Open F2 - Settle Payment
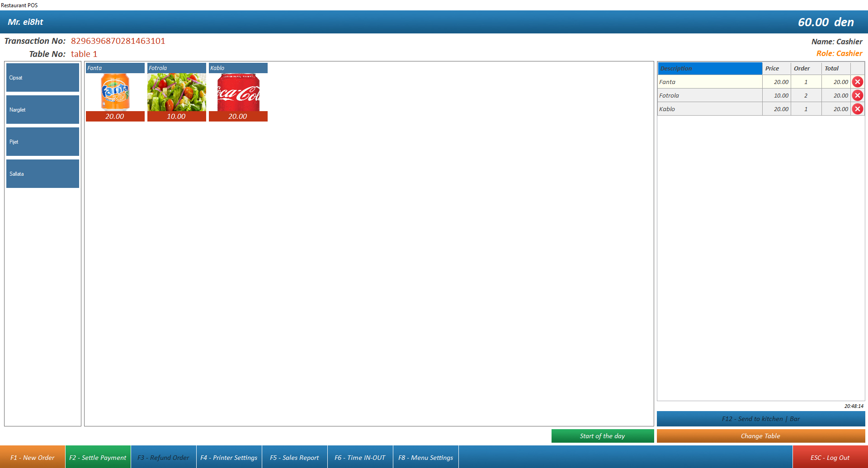 [98, 457]
